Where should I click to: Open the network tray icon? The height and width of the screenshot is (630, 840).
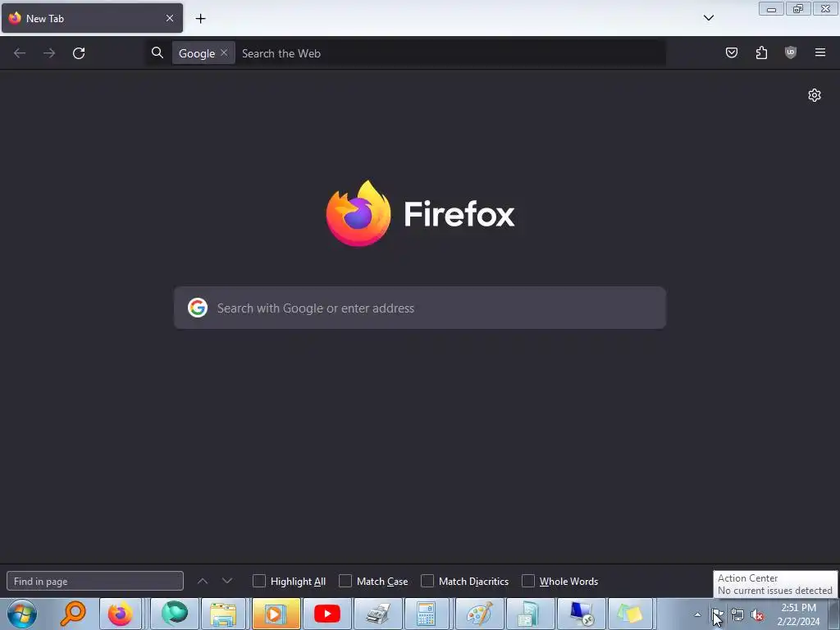point(737,614)
